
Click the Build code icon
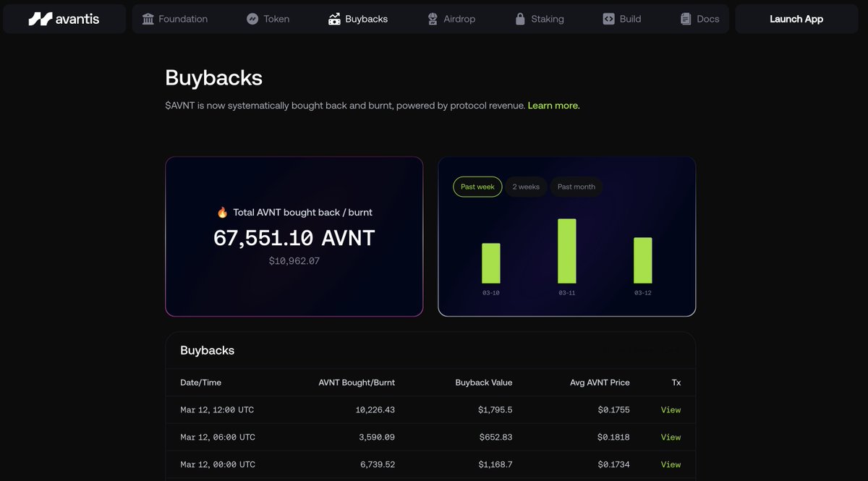click(608, 19)
